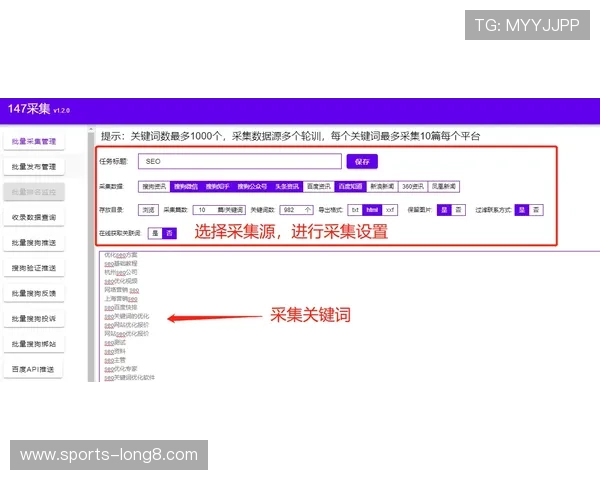Click the vertical scrollbar beside the sidebar

[91, 256]
